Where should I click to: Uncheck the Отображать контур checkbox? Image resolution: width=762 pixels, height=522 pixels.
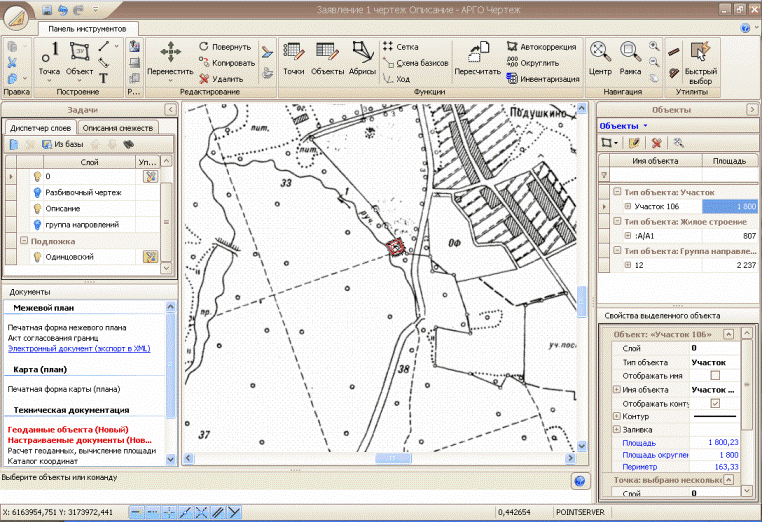point(715,403)
